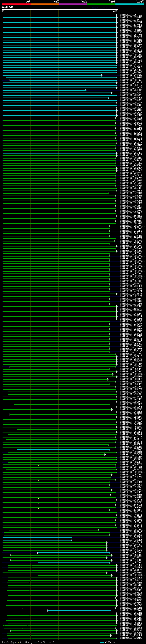The image size is (146, 644).
Task: Select the label UniRef100_Q5KFG2
Action: (131, 366)
